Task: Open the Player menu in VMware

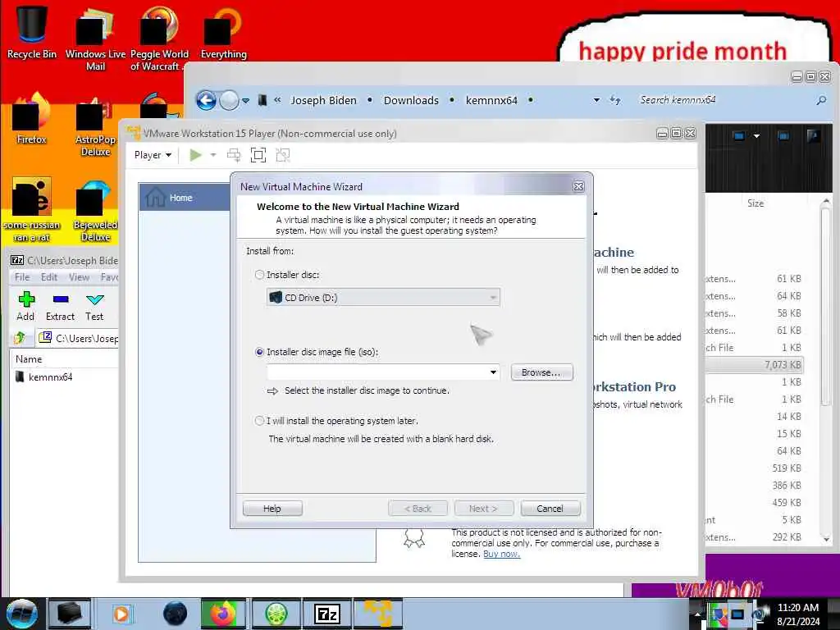Action: pyautogui.click(x=153, y=155)
